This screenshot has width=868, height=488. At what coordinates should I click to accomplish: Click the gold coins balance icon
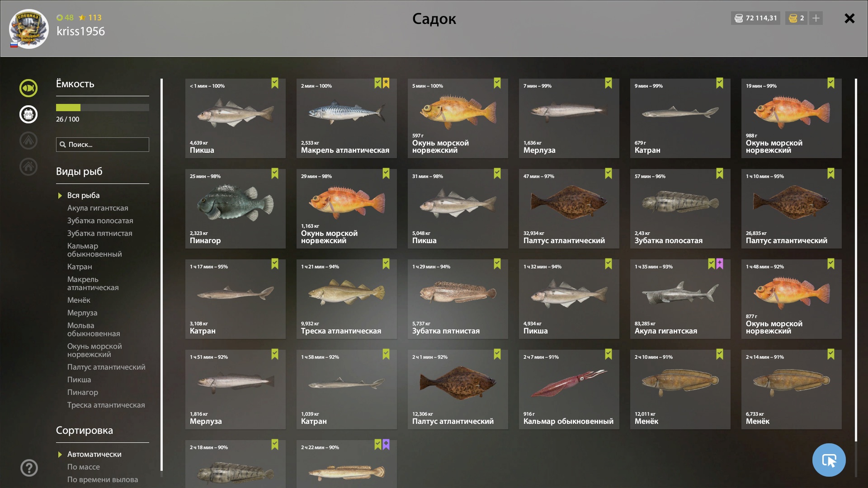(x=793, y=18)
